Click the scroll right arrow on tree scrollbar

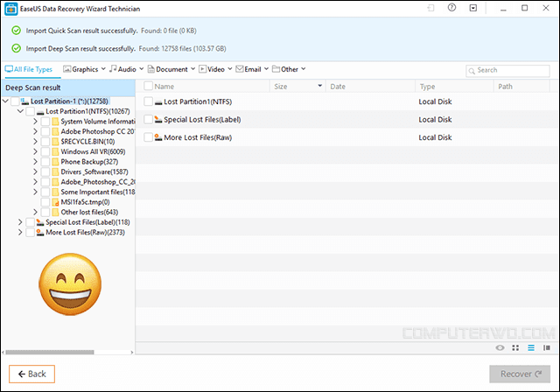(x=132, y=353)
